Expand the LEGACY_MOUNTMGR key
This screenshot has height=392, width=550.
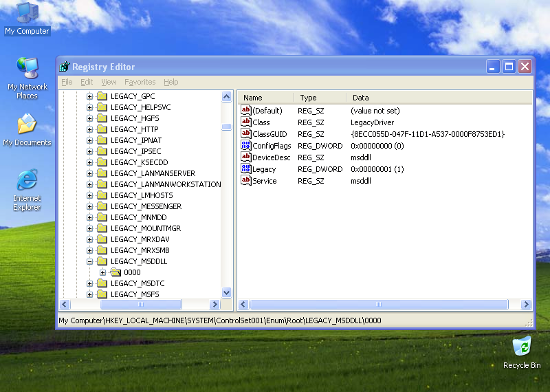coord(89,228)
